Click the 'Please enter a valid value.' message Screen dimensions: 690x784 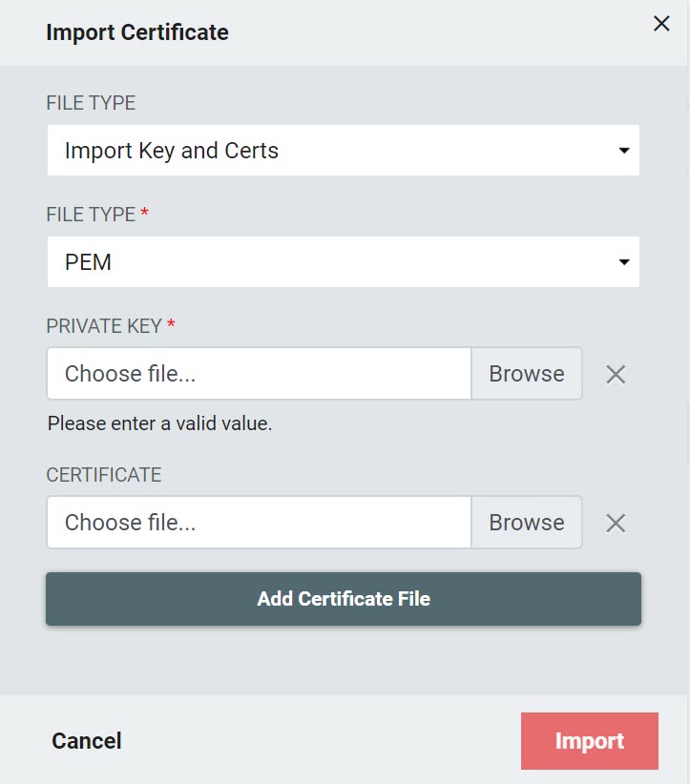coord(159,423)
